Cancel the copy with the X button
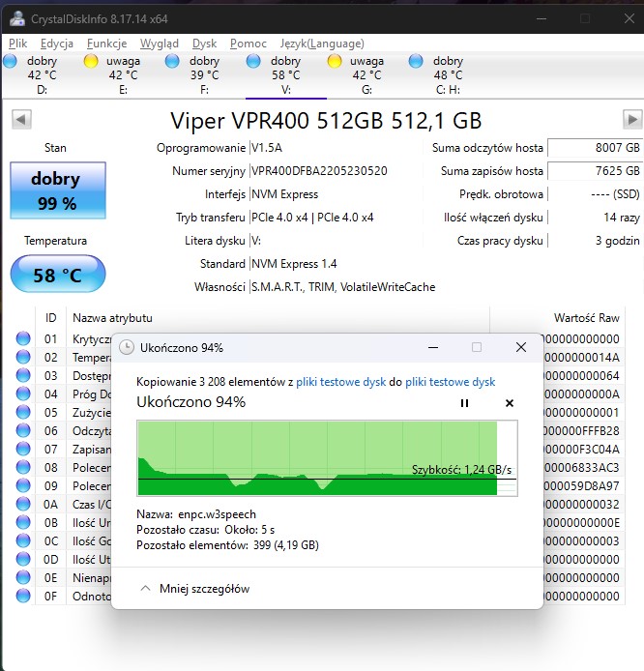The height and width of the screenshot is (671, 644). (x=510, y=403)
